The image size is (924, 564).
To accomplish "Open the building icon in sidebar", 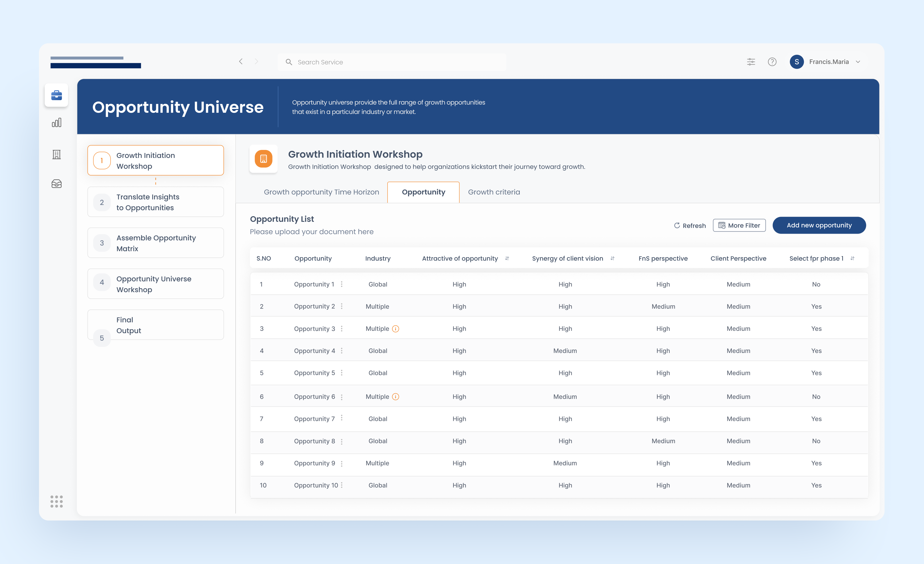I will 56,154.
